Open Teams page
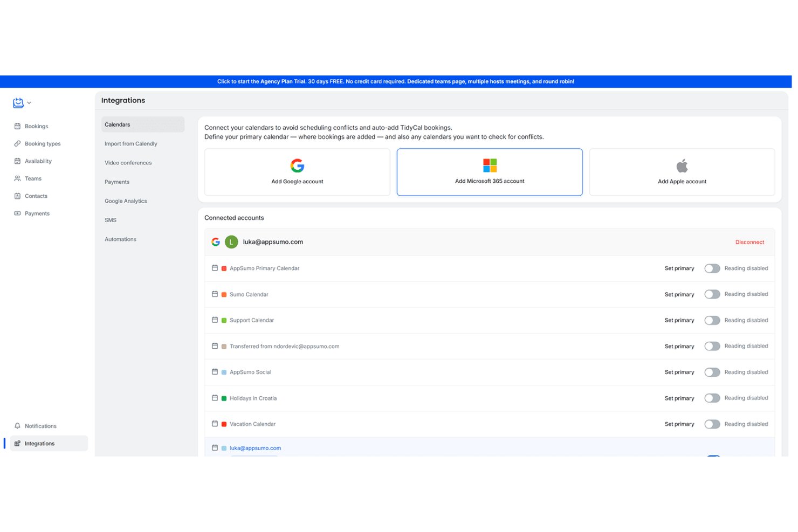798x532 pixels. [x=33, y=178]
